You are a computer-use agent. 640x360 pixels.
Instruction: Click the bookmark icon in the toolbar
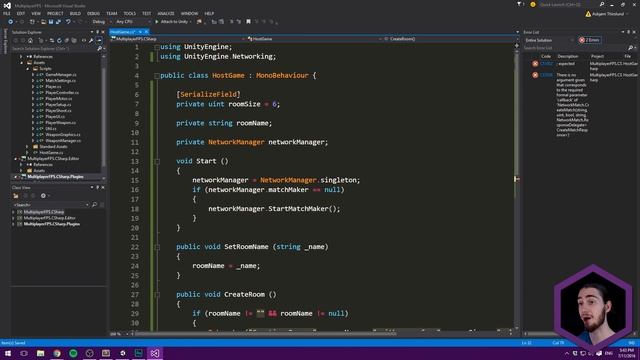248,22
